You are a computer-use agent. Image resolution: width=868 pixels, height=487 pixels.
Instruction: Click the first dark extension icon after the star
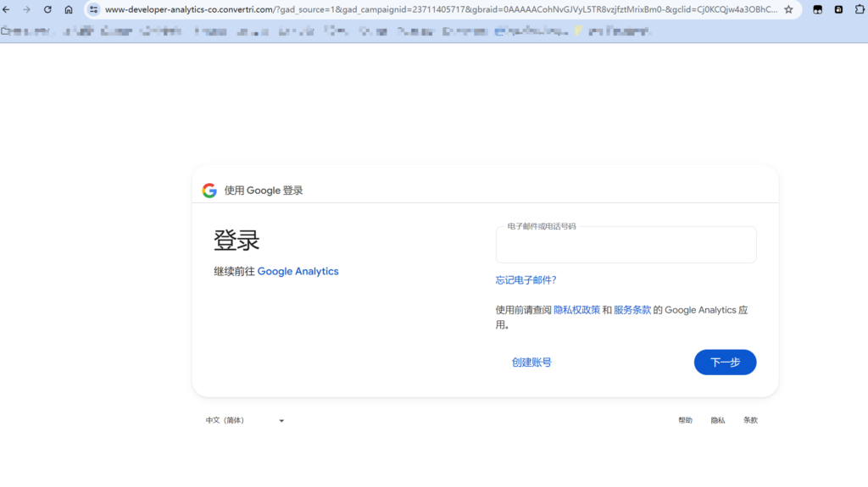(x=818, y=9)
